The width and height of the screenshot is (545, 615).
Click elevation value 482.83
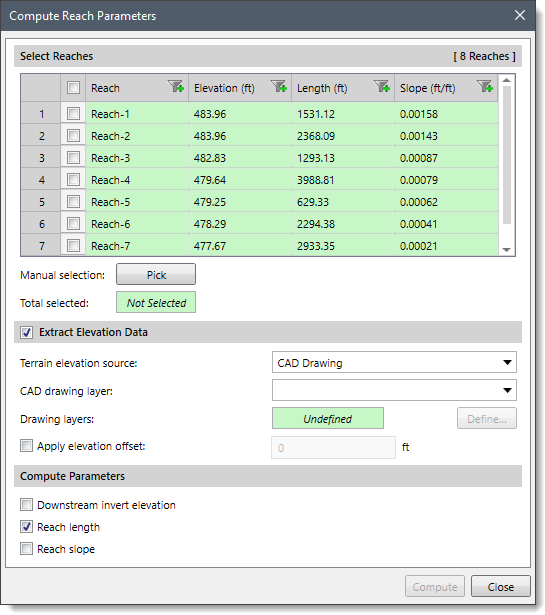coord(210,158)
